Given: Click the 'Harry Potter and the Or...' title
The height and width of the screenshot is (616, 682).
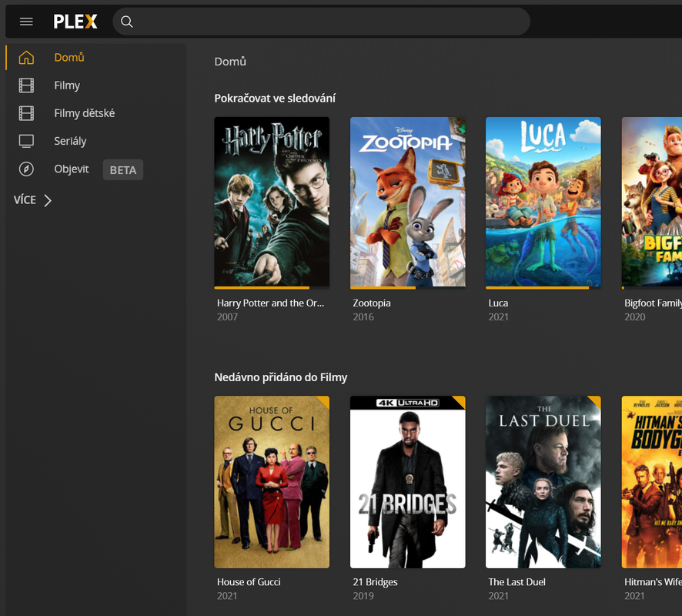Looking at the screenshot, I should pos(270,303).
